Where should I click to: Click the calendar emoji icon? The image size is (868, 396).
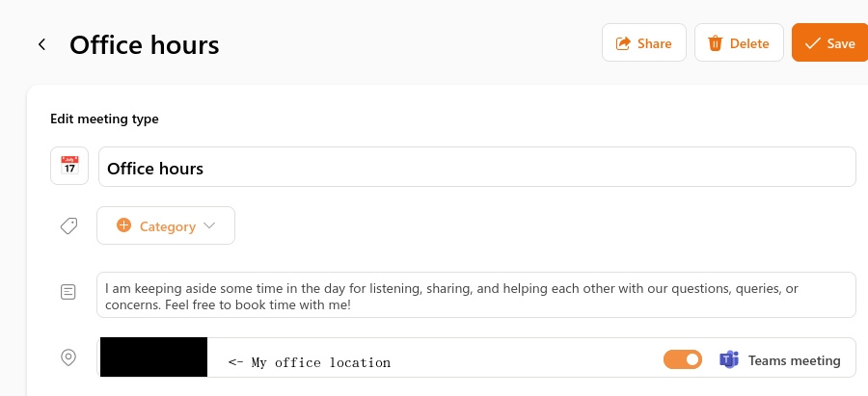[x=69, y=166]
